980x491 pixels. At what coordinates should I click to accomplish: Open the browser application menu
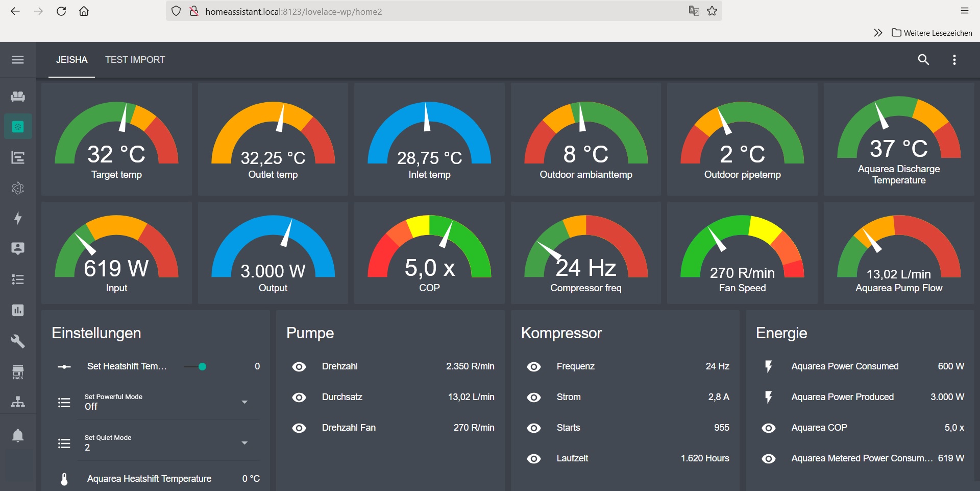pyautogui.click(x=964, y=11)
